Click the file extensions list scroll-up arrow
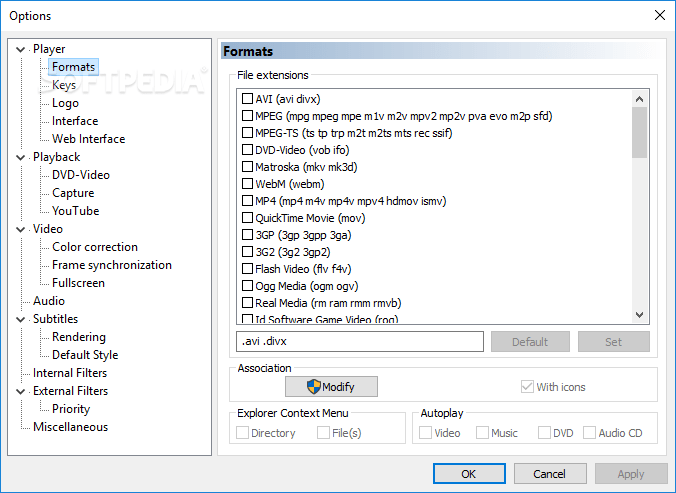The height and width of the screenshot is (493, 676). [639, 99]
